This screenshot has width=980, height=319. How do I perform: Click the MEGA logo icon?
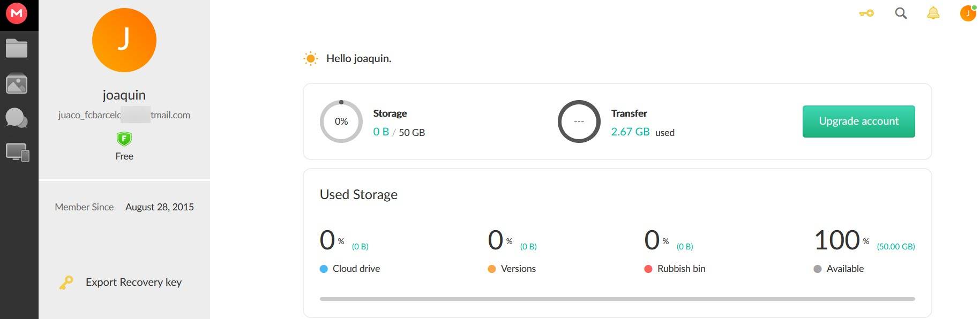coord(17,13)
